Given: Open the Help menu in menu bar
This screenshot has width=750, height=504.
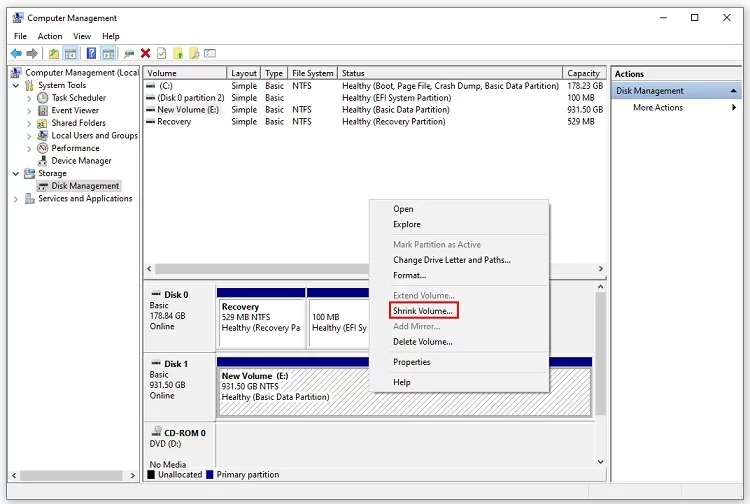Looking at the screenshot, I should [110, 36].
